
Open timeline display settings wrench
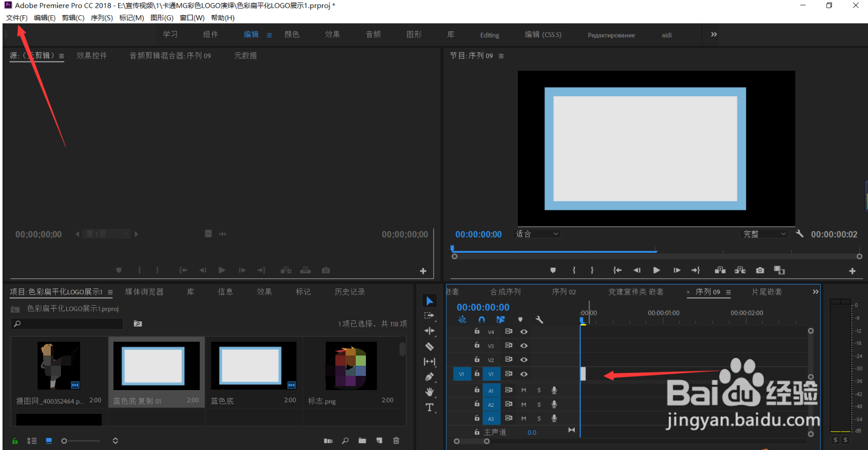tap(539, 319)
